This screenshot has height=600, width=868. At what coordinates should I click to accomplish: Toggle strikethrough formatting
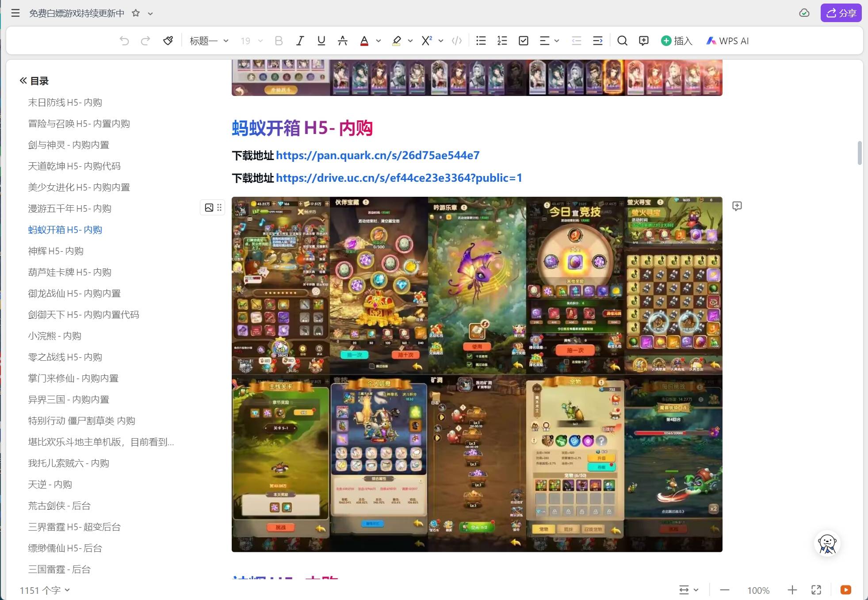pos(342,41)
